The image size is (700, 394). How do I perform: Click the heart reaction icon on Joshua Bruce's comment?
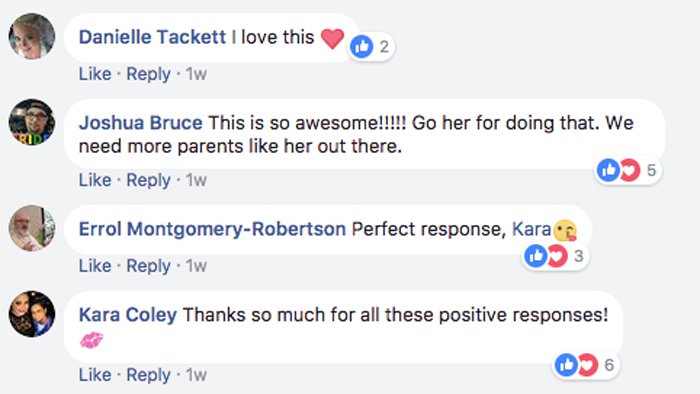click(630, 170)
